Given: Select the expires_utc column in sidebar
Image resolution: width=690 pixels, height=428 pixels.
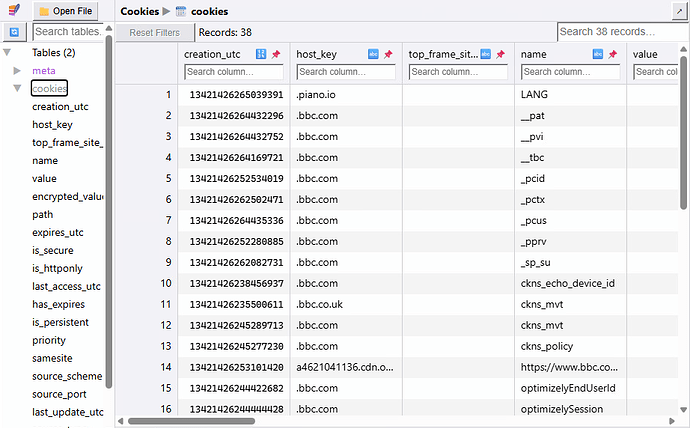Looking at the screenshot, I should click(58, 232).
